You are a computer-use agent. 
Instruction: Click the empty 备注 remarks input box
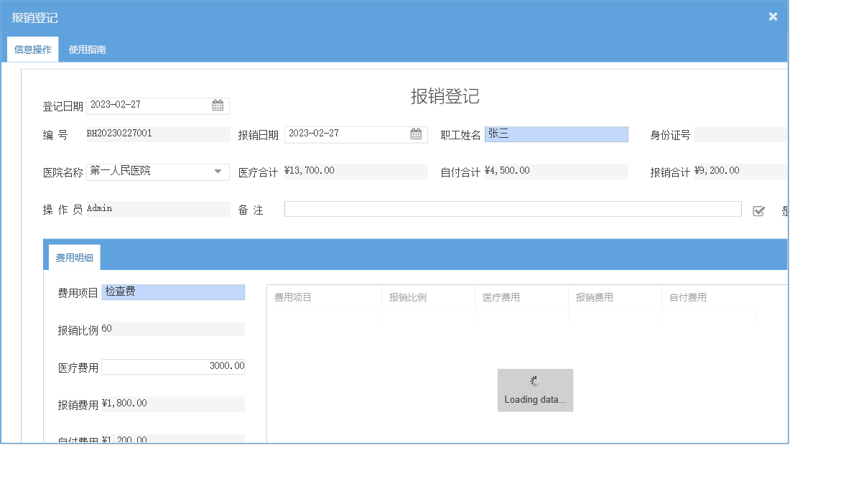point(513,209)
